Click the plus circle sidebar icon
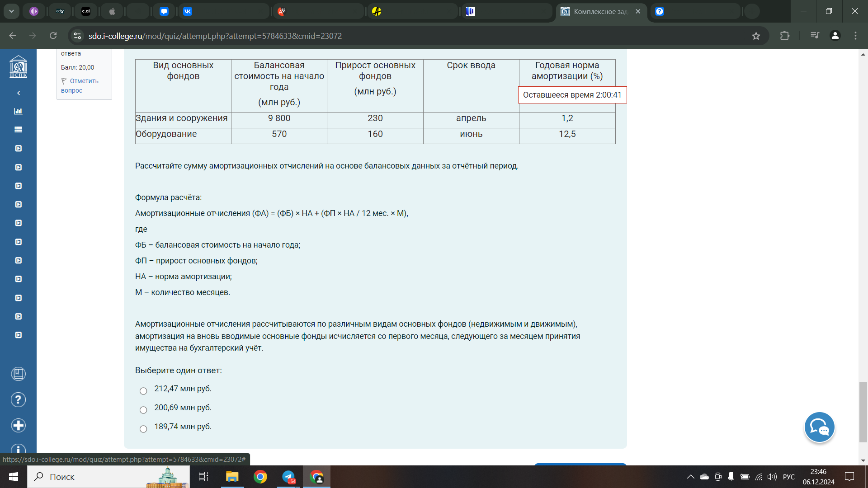The height and width of the screenshot is (488, 868). (18, 425)
